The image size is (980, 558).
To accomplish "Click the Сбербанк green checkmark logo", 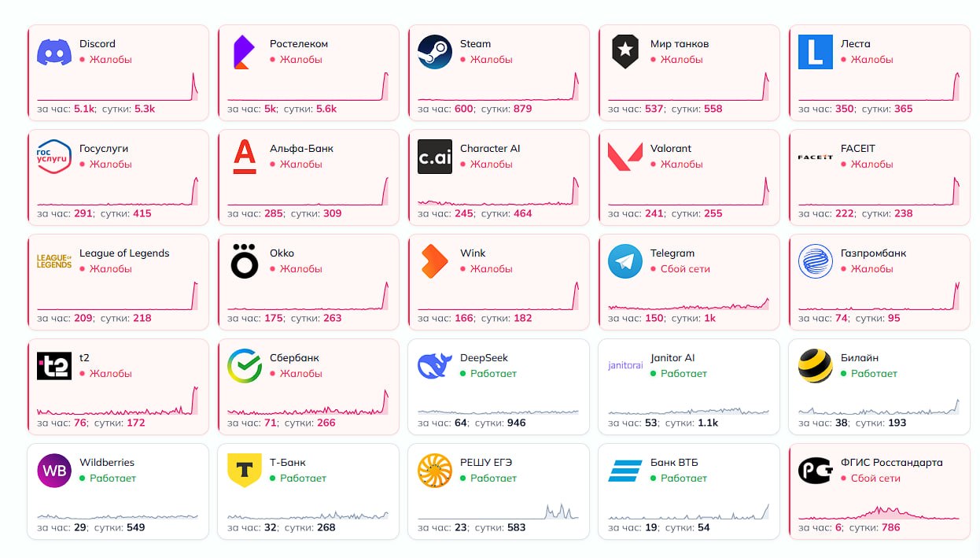I will 245,366.
